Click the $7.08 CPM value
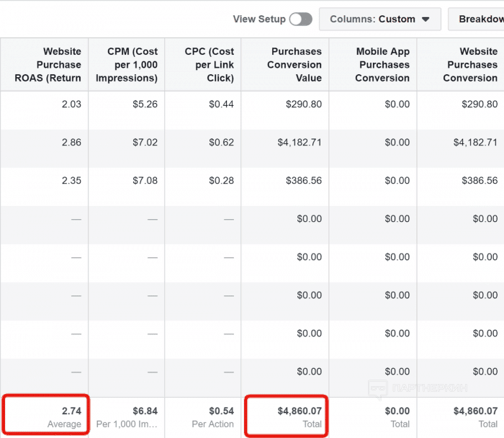 coord(145,181)
